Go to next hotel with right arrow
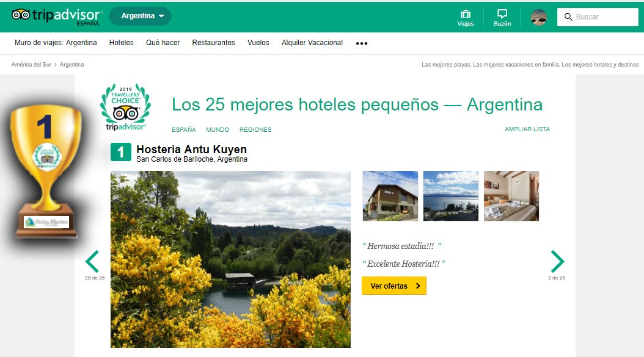The height and width of the screenshot is (357, 644). (x=557, y=261)
